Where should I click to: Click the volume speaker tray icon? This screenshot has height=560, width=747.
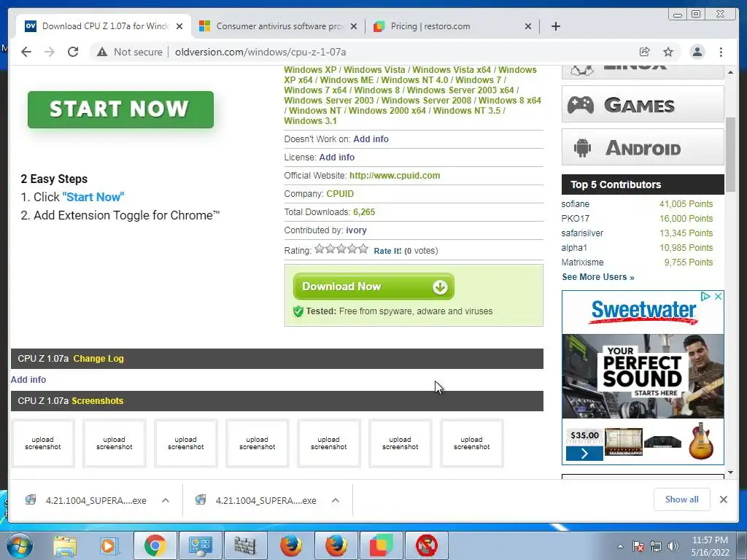pos(673,546)
